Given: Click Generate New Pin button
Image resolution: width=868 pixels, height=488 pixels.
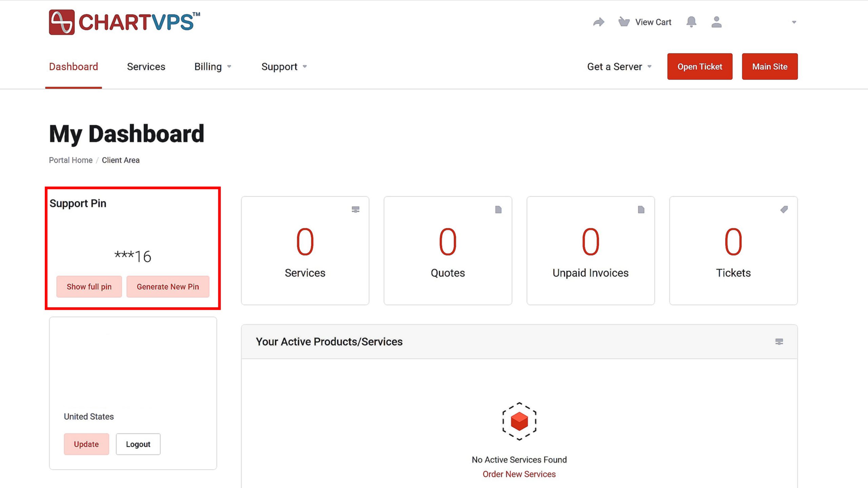Looking at the screenshot, I should coord(168,287).
